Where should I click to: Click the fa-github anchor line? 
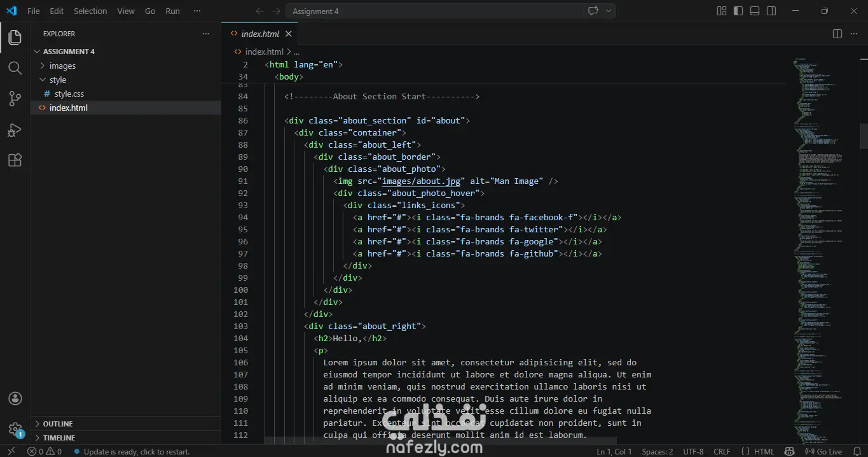pyautogui.click(x=477, y=253)
